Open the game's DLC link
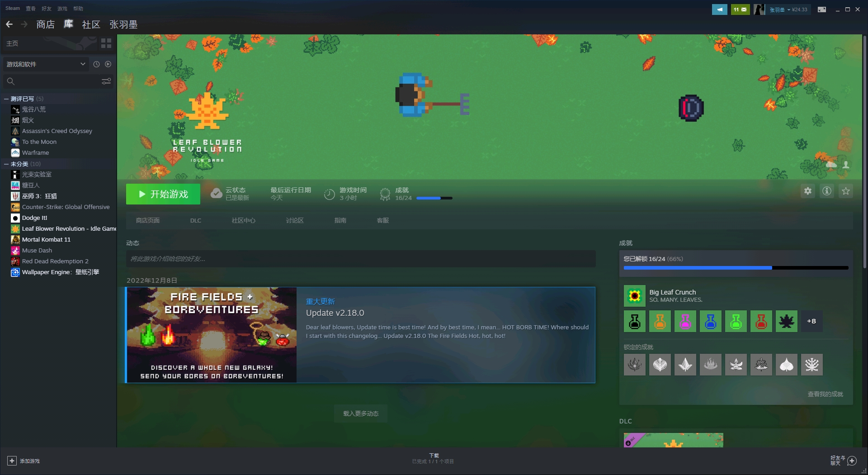This screenshot has height=475, width=868. click(x=196, y=220)
